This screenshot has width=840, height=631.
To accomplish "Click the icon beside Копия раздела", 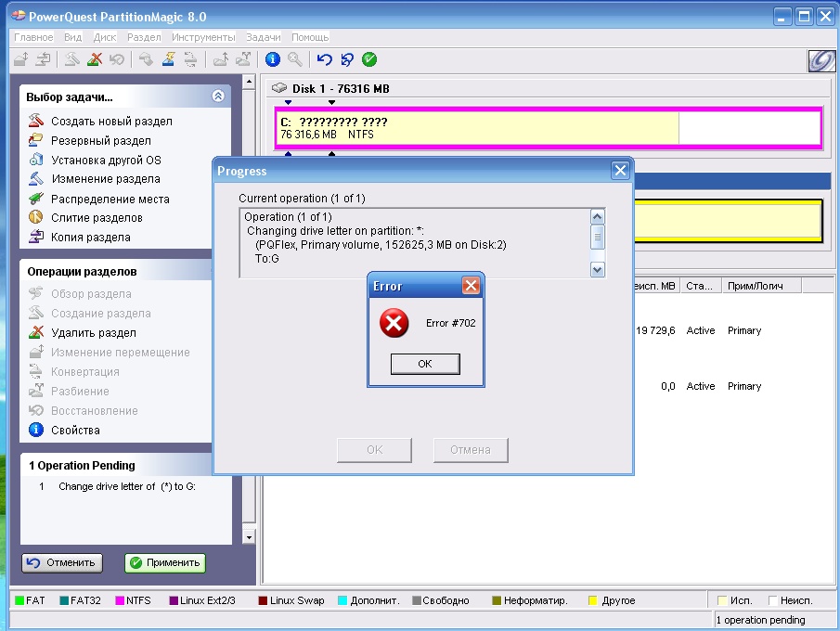I will pos(36,237).
